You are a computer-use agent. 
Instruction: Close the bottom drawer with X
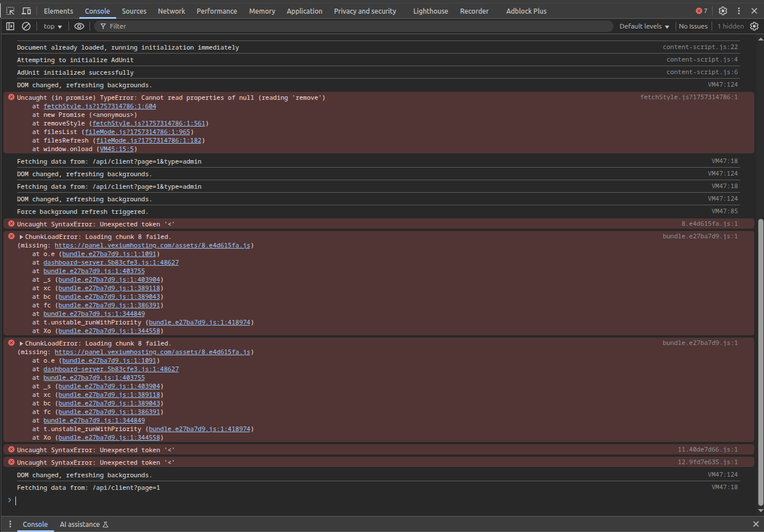point(756,524)
